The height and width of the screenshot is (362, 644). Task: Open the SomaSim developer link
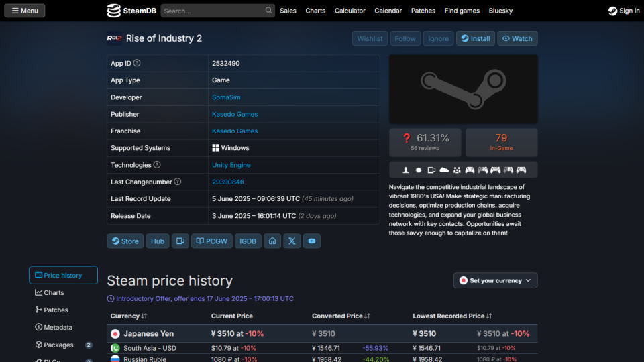226,97
